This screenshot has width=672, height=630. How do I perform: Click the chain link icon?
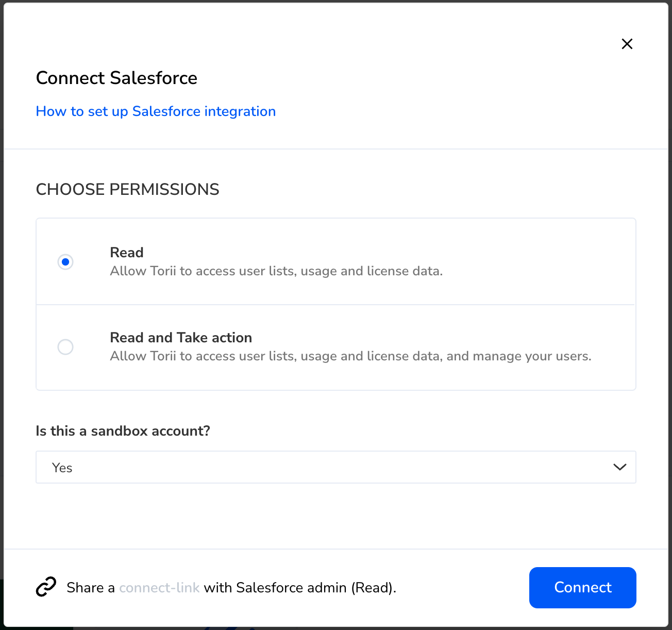[x=46, y=587]
